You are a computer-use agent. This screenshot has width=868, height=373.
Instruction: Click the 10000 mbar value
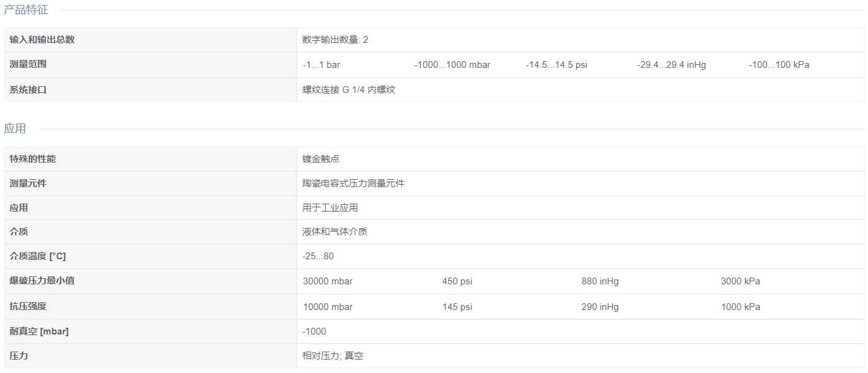pyautogui.click(x=328, y=307)
